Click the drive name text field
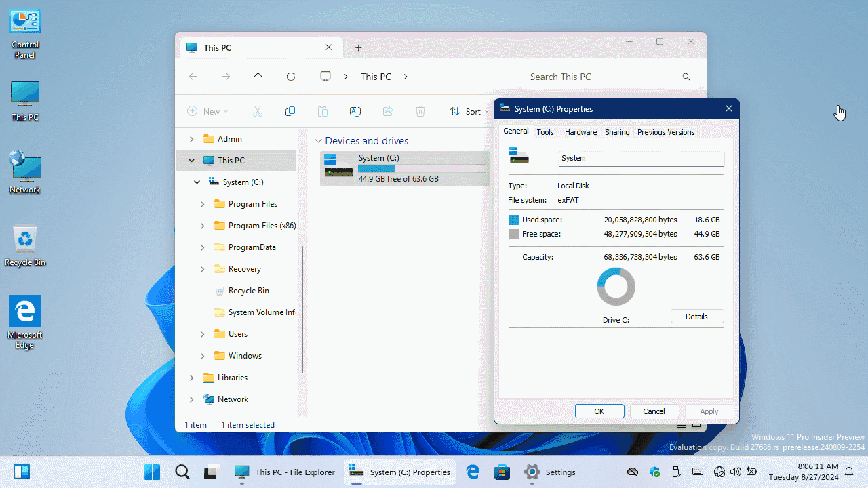The width and height of the screenshot is (868, 488). pyautogui.click(x=641, y=158)
